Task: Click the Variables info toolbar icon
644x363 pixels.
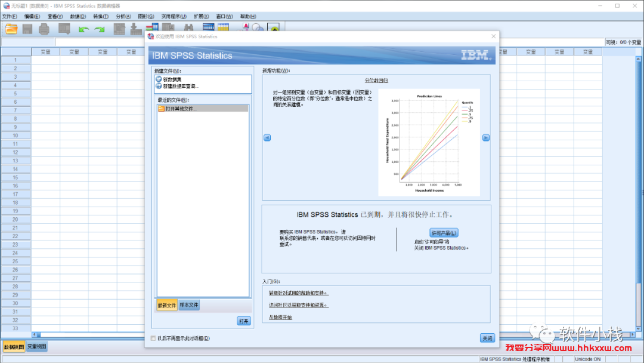Action: click(152, 28)
